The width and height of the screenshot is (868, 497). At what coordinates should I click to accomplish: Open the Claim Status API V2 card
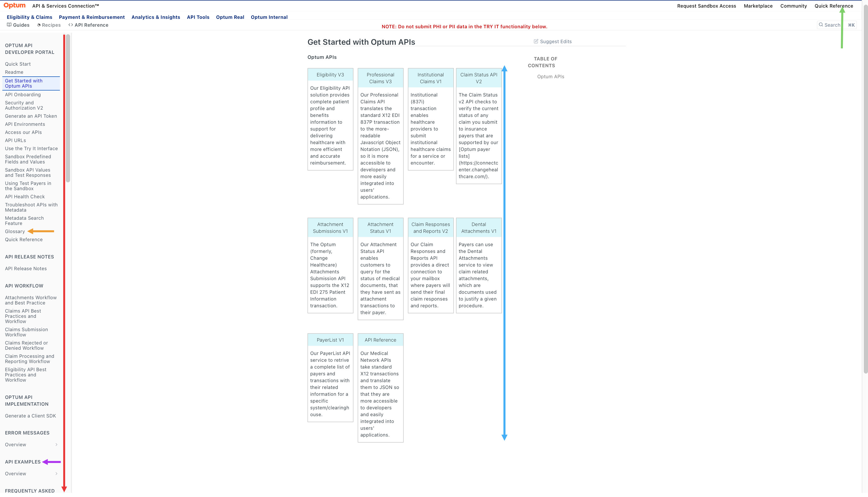(x=479, y=126)
